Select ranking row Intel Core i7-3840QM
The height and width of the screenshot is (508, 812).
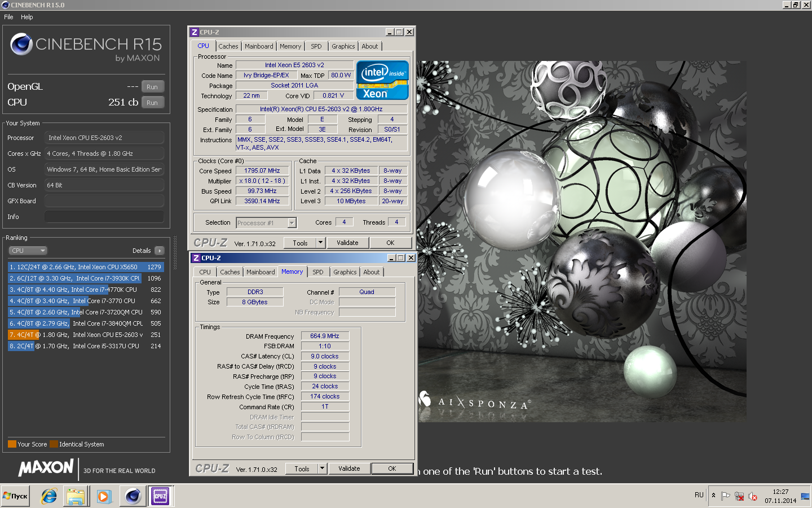click(86, 323)
